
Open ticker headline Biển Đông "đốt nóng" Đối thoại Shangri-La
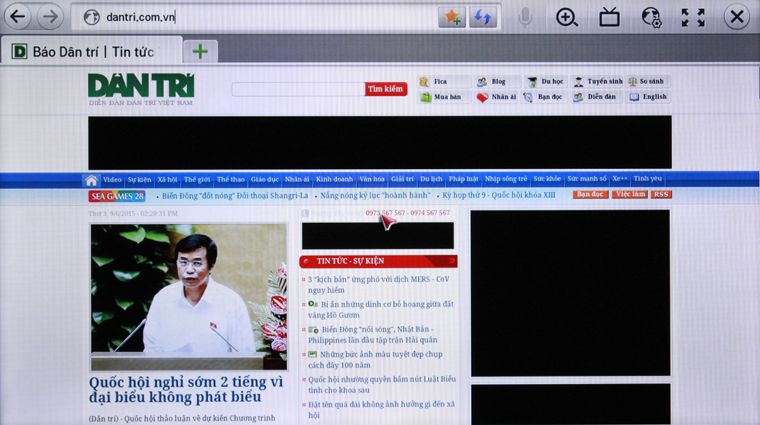pos(235,196)
